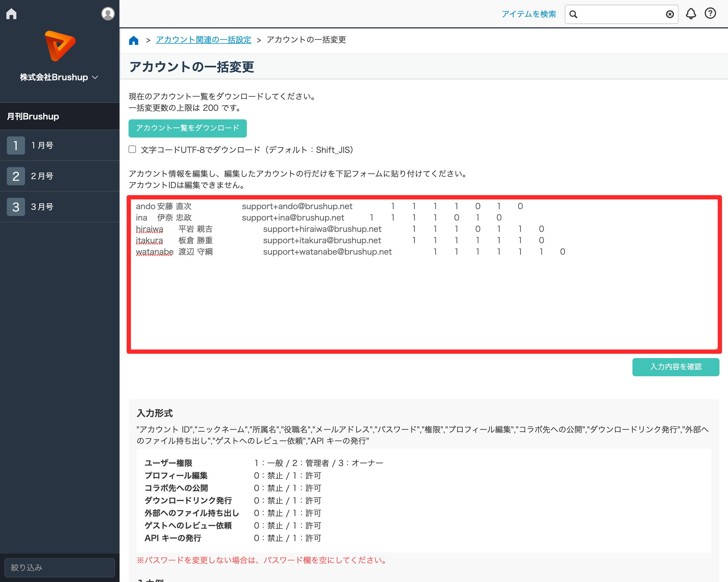Click support+ando@brushup.net text
The width and height of the screenshot is (728, 582).
pos(297,206)
